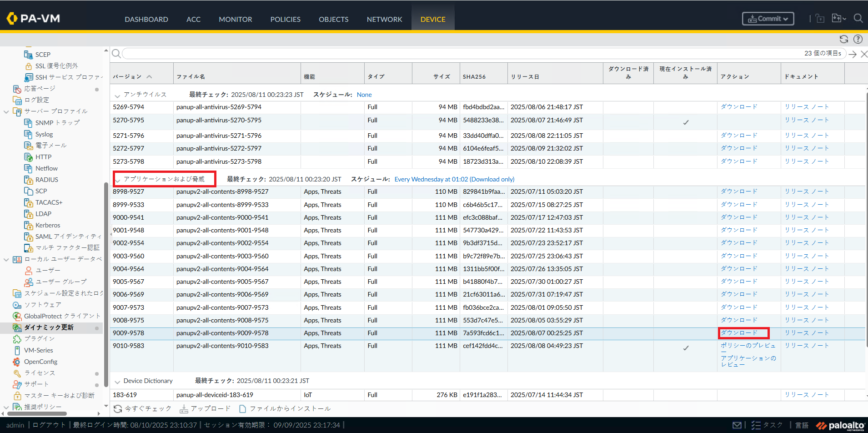Collapse the アプリケーションおよび脅威 section
Screen dimensions: 868x433
tap(117, 180)
